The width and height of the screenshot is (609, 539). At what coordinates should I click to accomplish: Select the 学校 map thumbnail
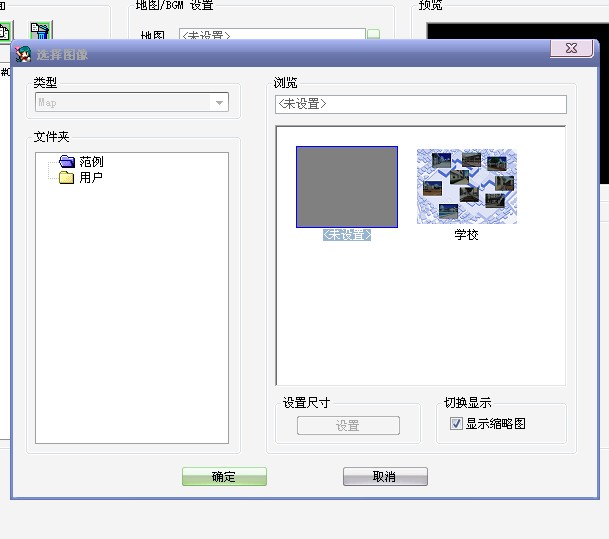click(x=467, y=186)
